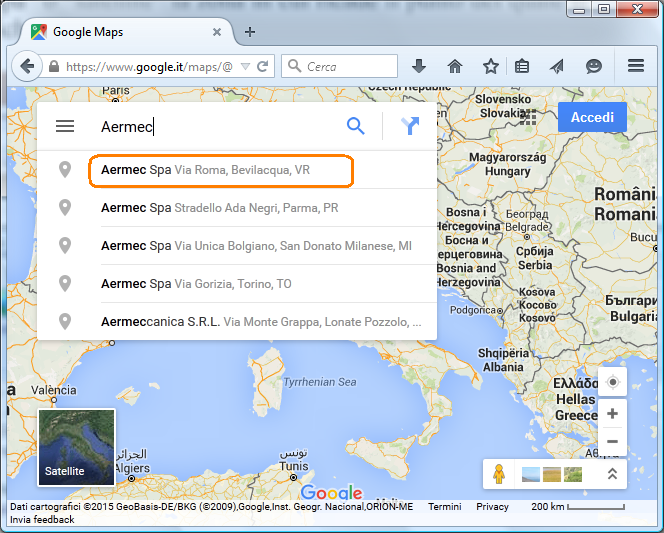The image size is (664, 533).
Task: Open the Firefox hamburger menu
Action: pos(636,66)
